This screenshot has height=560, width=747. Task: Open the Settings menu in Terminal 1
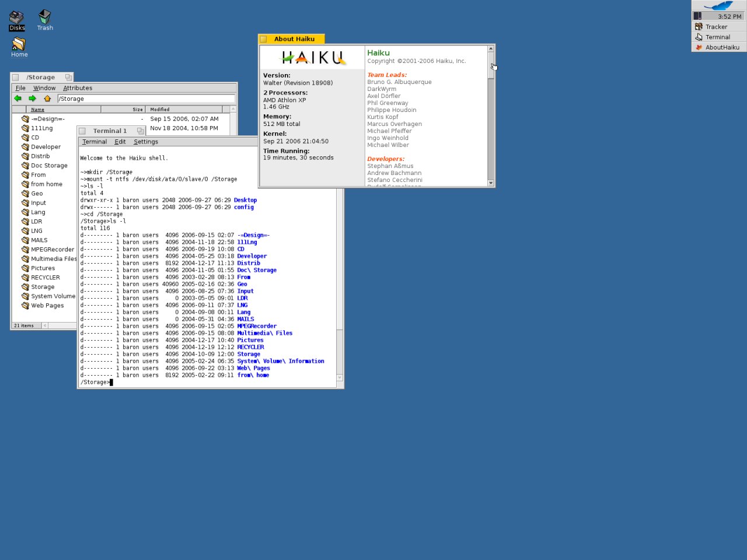[146, 142]
